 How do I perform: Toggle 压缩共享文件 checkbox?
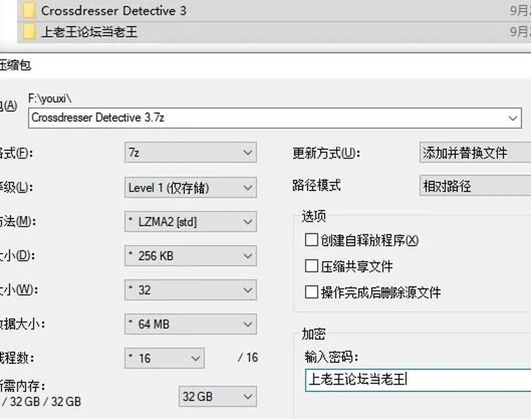(311, 266)
